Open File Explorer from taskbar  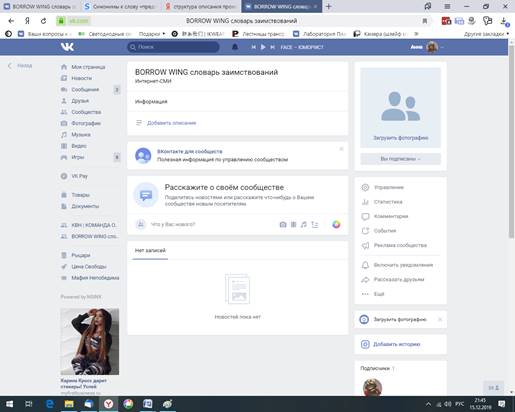point(69,404)
